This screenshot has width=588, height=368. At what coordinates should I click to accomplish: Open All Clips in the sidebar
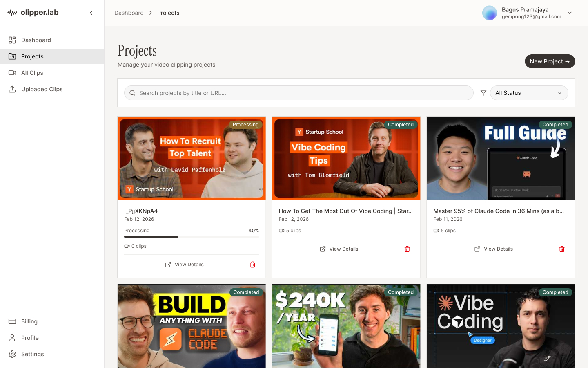click(32, 73)
